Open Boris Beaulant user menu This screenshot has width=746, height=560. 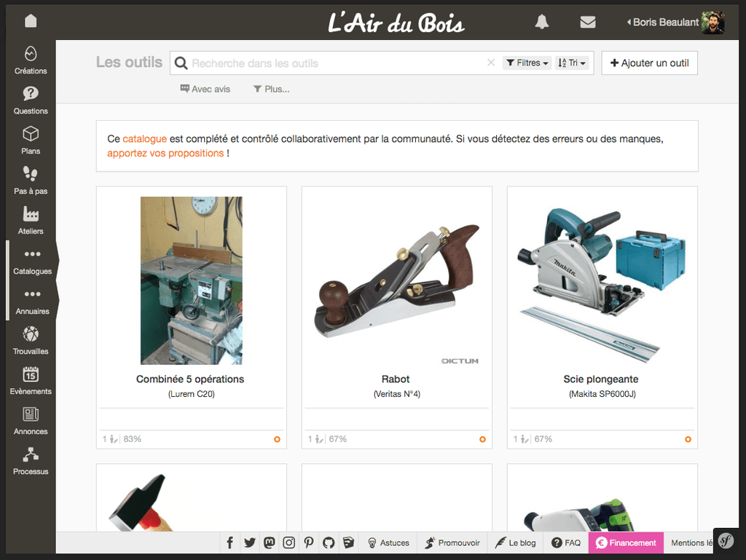click(x=663, y=22)
